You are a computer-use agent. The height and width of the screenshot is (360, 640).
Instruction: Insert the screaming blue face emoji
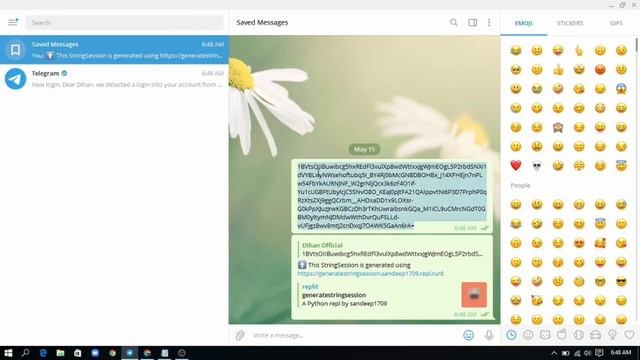tap(621, 89)
